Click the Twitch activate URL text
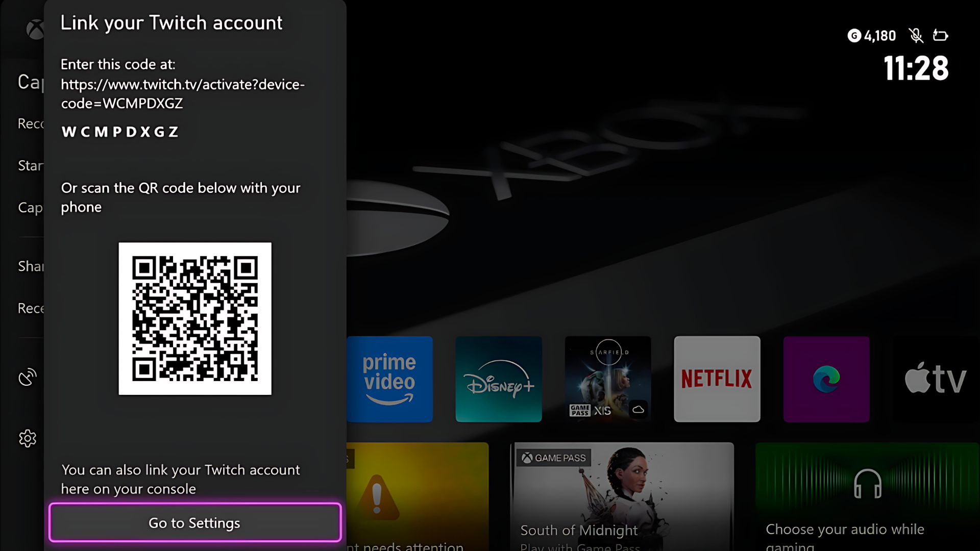This screenshot has height=551, width=980. tap(183, 94)
